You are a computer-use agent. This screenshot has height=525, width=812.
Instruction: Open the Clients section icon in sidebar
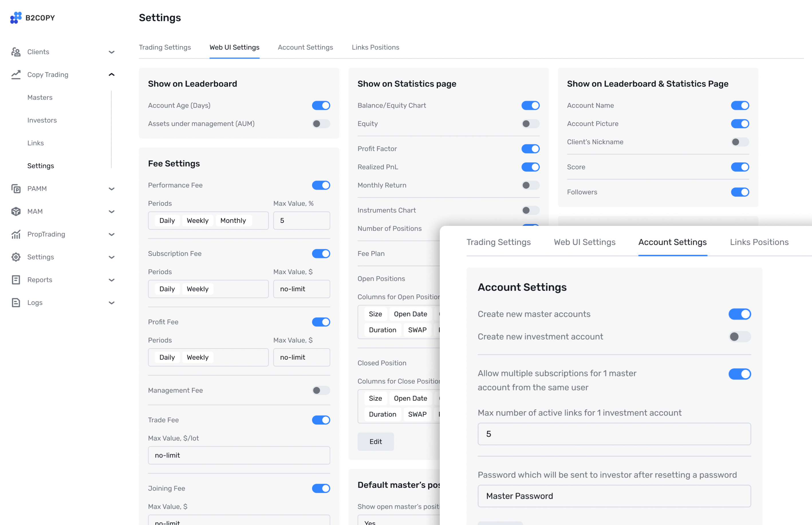[16, 52]
